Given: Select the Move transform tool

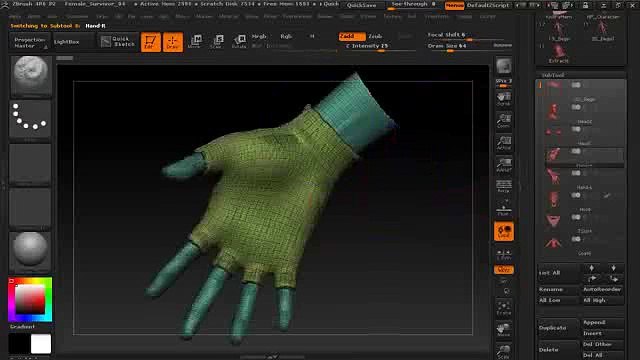Looking at the screenshot, I should [195, 42].
